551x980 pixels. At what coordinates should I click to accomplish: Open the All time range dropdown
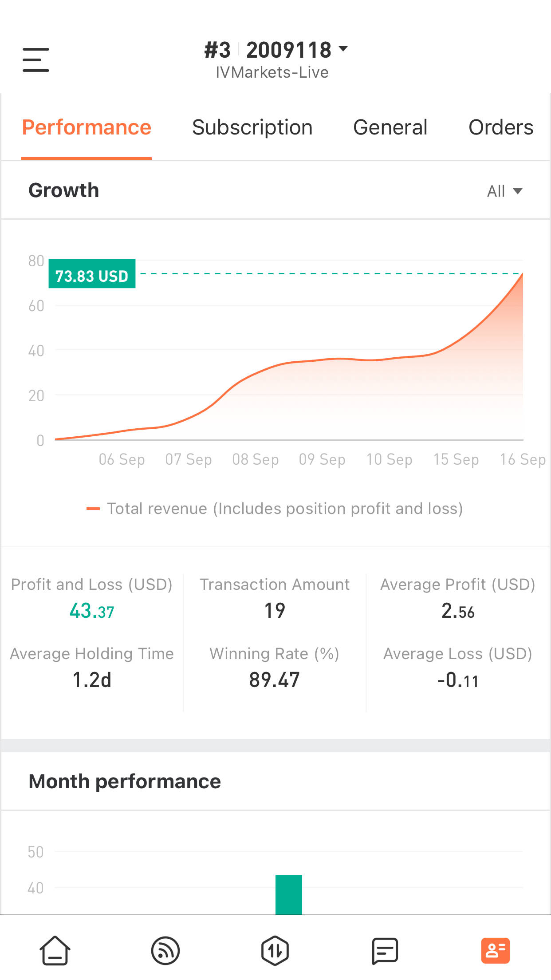505,191
